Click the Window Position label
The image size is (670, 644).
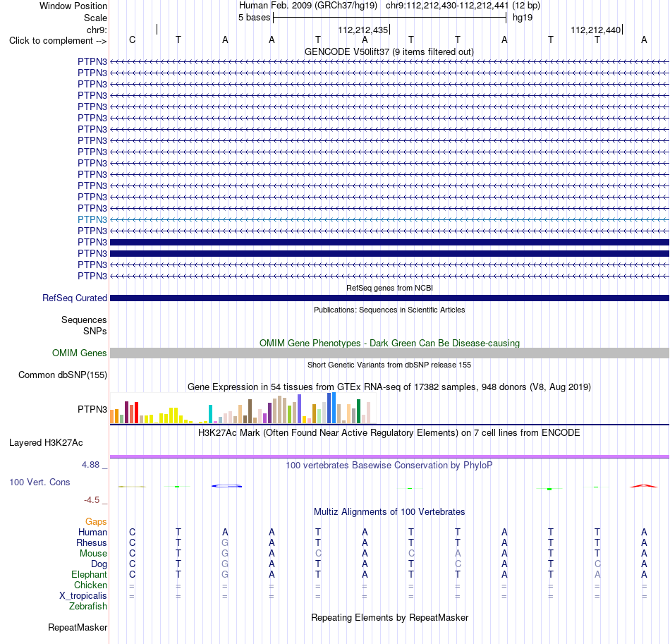point(73,6)
